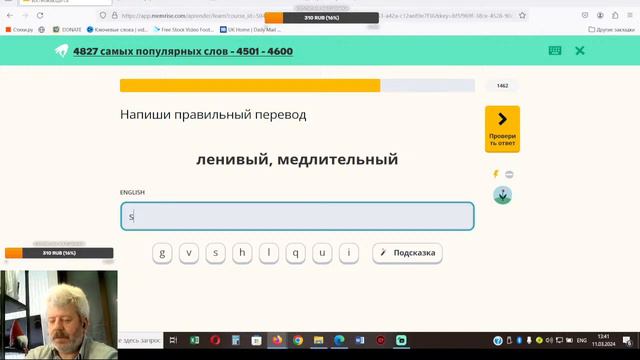The height and width of the screenshot is (360, 640).
Task: Click the Подсказка hint button
Action: (x=407, y=253)
